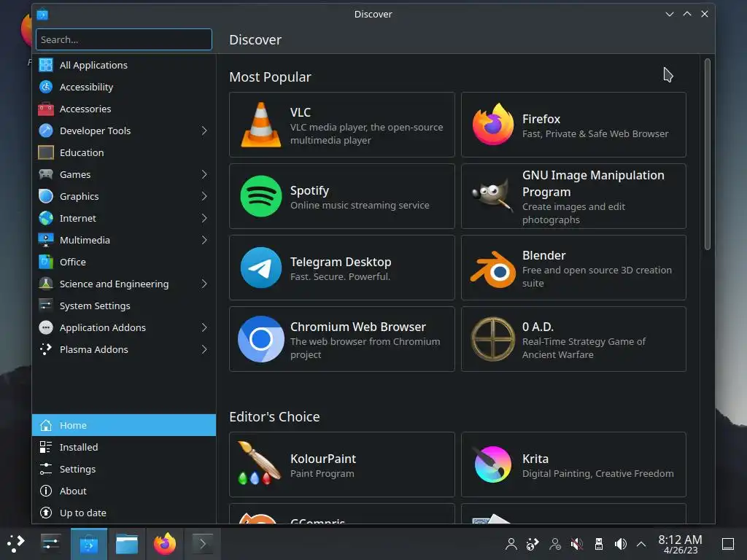Open the Spotify app card
This screenshot has width=747, height=560.
click(x=342, y=196)
